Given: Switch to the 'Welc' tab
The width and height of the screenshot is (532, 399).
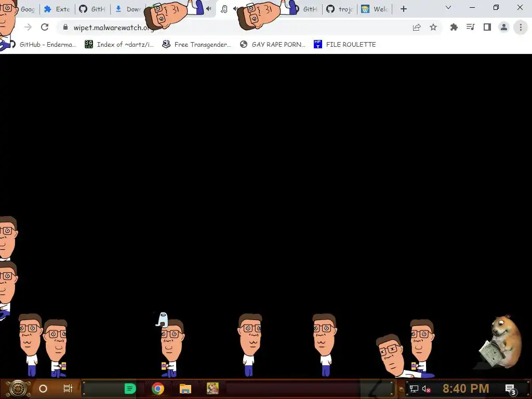Looking at the screenshot, I should (x=375, y=9).
